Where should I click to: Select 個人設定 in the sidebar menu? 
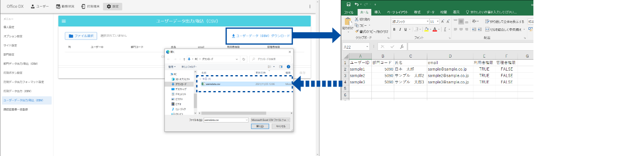tap(9, 27)
